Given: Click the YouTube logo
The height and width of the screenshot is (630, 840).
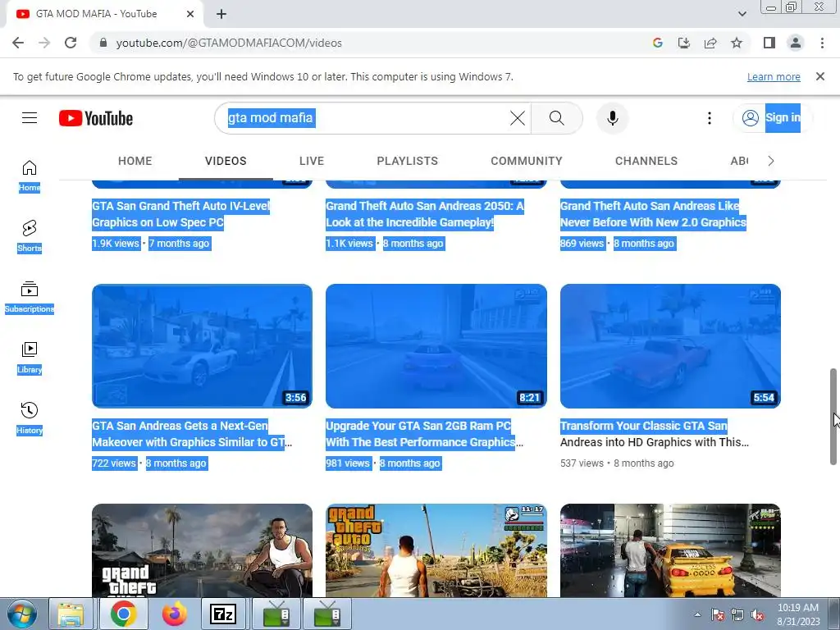Looking at the screenshot, I should point(96,118).
